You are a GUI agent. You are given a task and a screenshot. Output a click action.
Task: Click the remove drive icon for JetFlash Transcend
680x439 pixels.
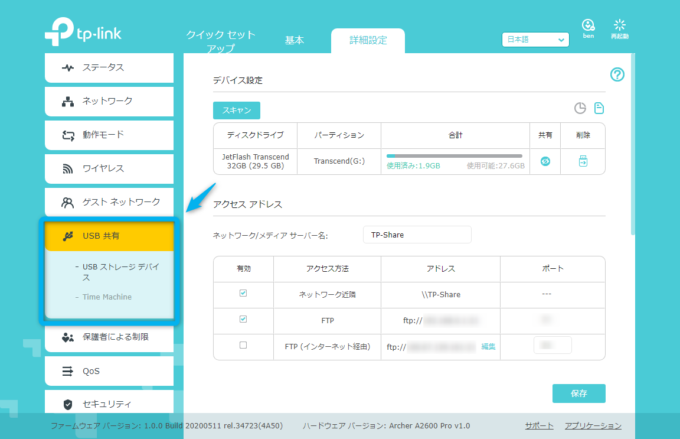click(x=583, y=161)
